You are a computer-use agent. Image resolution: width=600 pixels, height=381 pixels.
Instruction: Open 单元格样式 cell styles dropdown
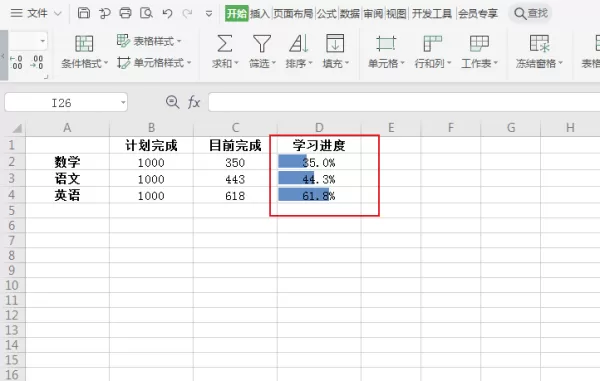[154, 63]
